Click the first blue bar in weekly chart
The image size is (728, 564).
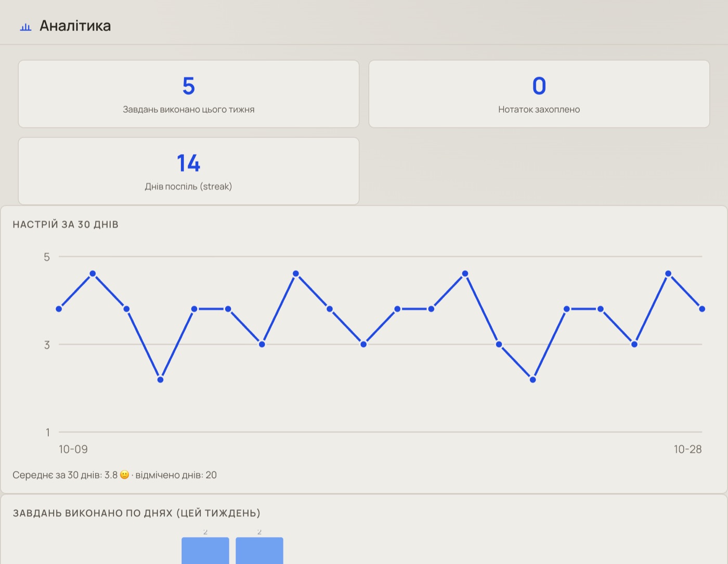click(x=205, y=550)
